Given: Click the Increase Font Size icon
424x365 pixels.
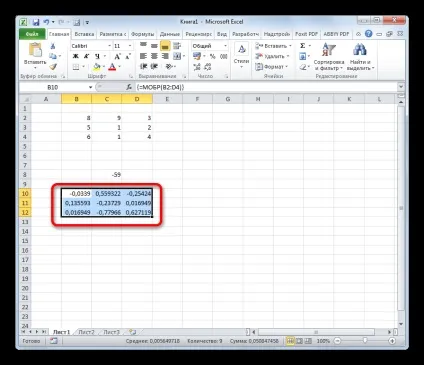Looking at the screenshot, I should [x=117, y=56].
